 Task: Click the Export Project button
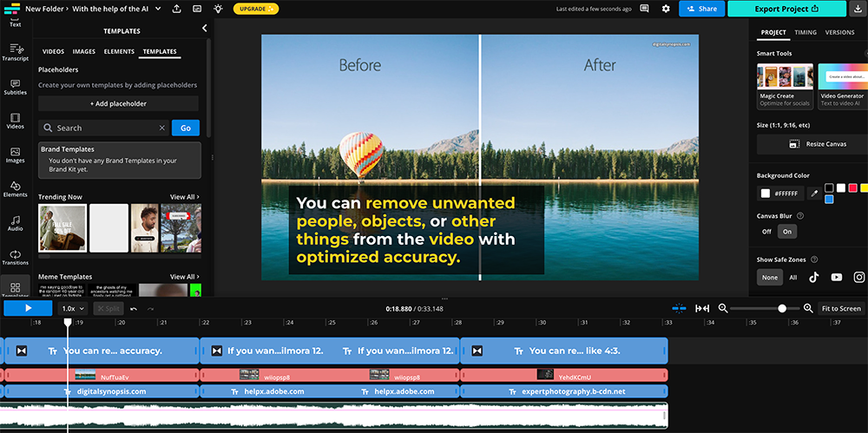[x=786, y=9]
